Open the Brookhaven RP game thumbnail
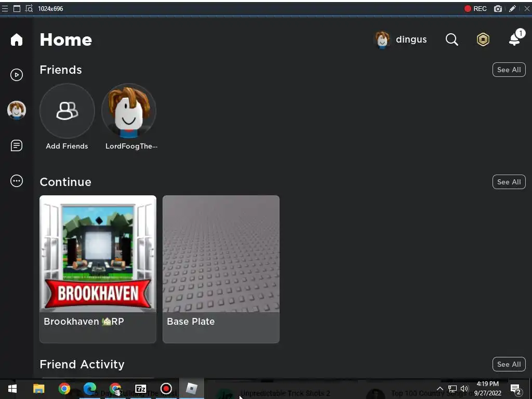This screenshot has height=399, width=532. (98, 254)
